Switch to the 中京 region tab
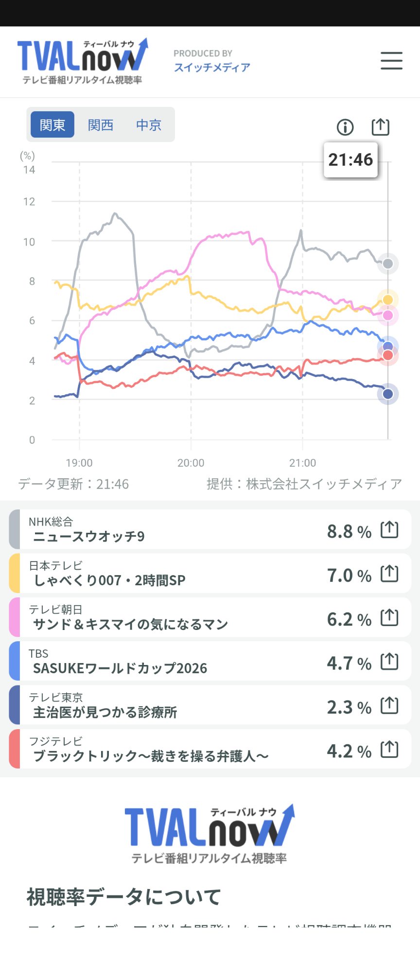The image size is (420, 980). (x=149, y=125)
